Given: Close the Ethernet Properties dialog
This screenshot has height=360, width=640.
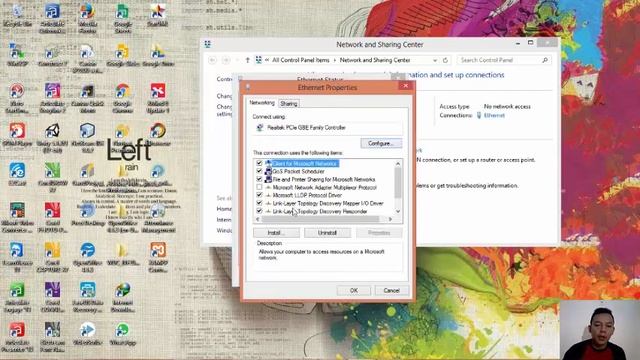Looking at the screenshot, I should pyautogui.click(x=405, y=86).
